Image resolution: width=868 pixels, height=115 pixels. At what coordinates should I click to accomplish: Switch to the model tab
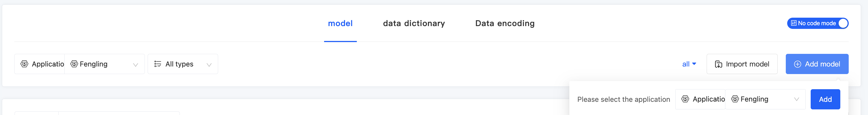pos(340,23)
